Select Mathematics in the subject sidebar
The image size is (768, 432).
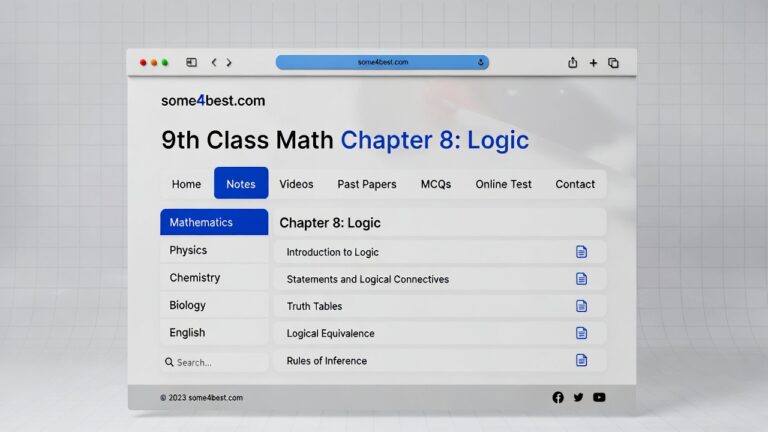pyautogui.click(x=214, y=222)
